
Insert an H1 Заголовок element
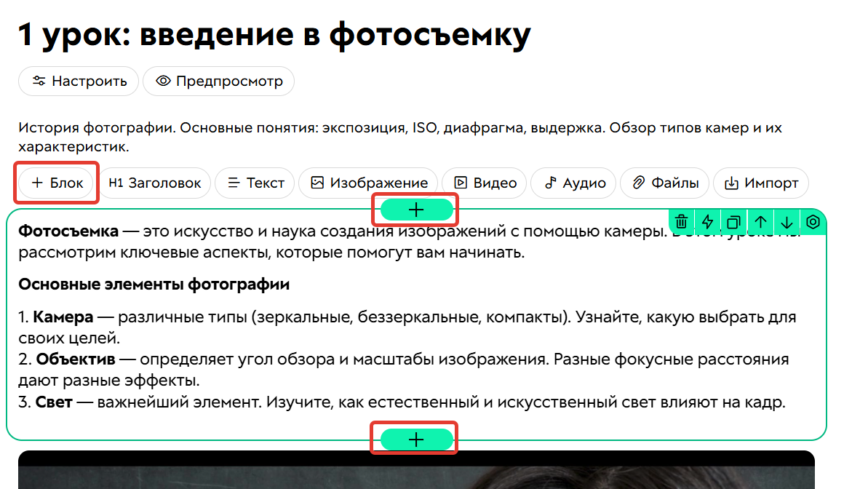click(x=155, y=183)
